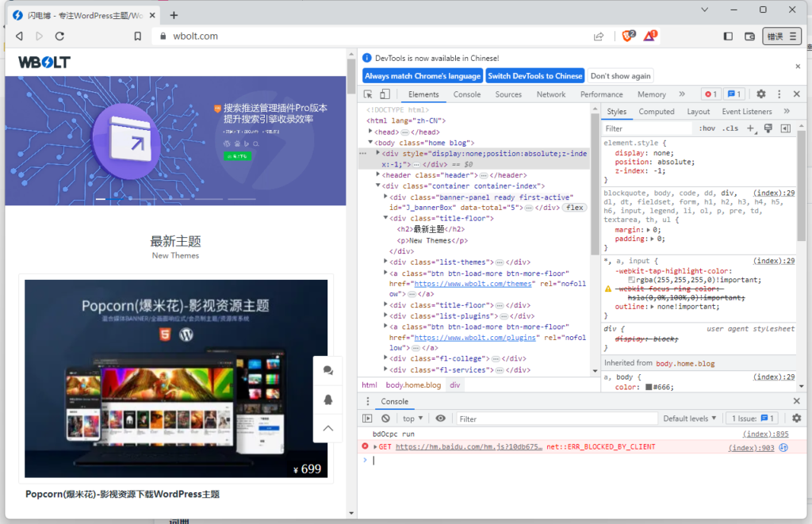This screenshot has height=524, width=812.
Task: Open the Default levels dropdown
Action: [x=690, y=419]
